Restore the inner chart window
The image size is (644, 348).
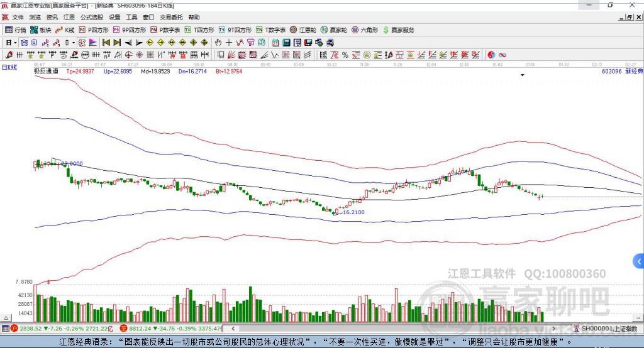(x=630, y=17)
